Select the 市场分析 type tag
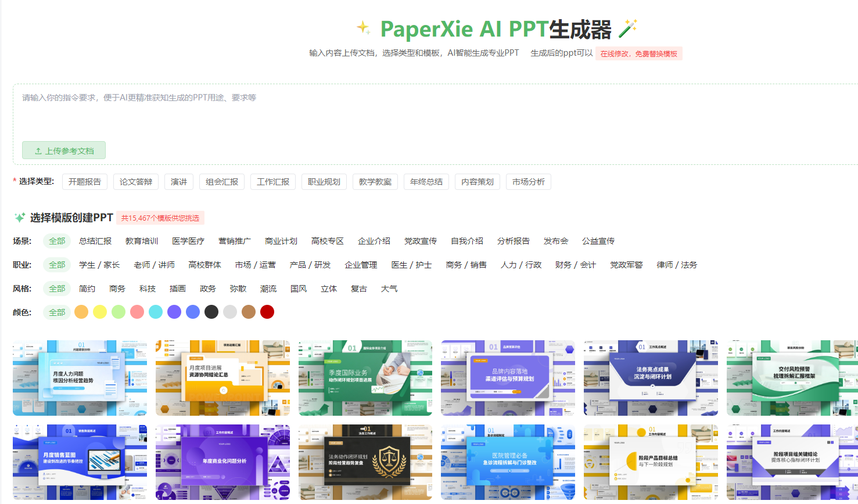The height and width of the screenshot is (504, 858). point(529,182)
